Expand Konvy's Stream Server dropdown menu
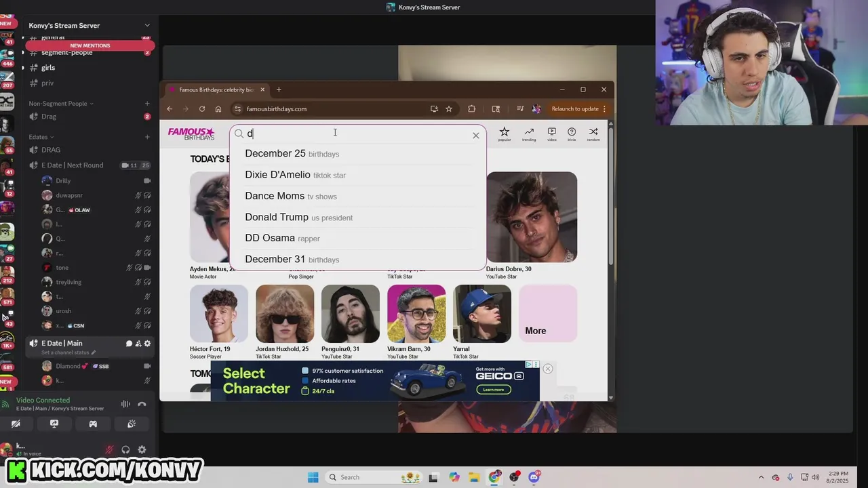This screenshot has height=488, width=868. pyautogui.click(x=147, y=26)
